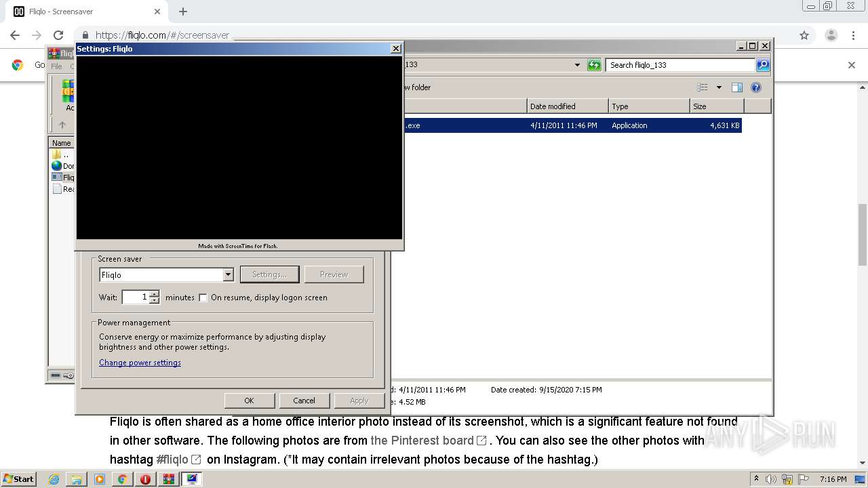Open the view options dropdown arrow

coord(719,87)
